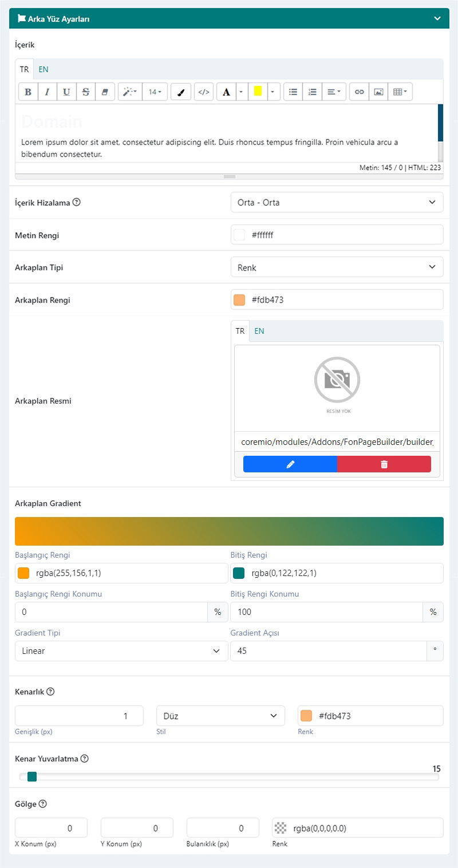The height and width of the screenshot is (868, 458).
Task: Click the Gölge X Konum field
Action: 51,828
